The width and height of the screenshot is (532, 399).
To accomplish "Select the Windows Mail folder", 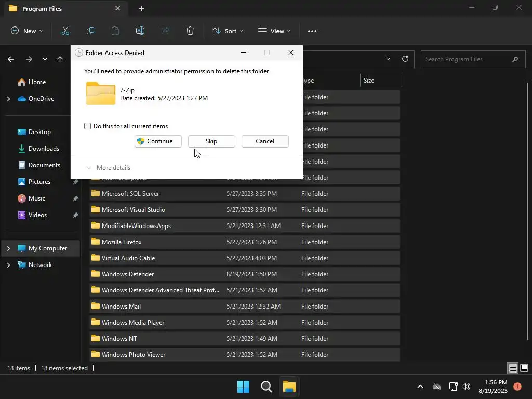I will (244, 307).
